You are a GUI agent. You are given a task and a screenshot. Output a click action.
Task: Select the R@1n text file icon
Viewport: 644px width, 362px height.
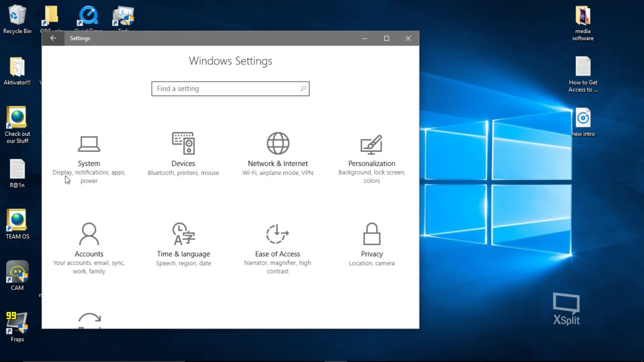point(17,174)
